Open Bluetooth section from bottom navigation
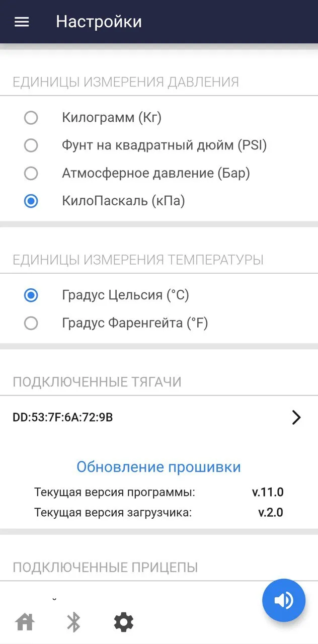Image resolution: width=318 pixels, height=644 pixels. point(74,622)
